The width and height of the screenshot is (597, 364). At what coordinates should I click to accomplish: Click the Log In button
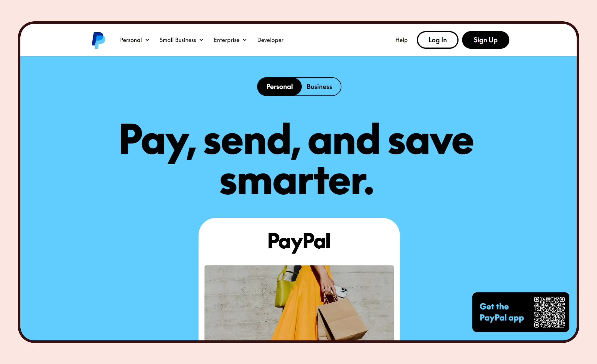[437, 40]
